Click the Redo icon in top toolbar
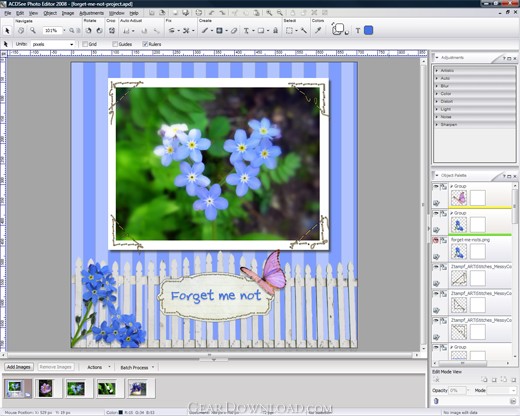 (222, 13)
